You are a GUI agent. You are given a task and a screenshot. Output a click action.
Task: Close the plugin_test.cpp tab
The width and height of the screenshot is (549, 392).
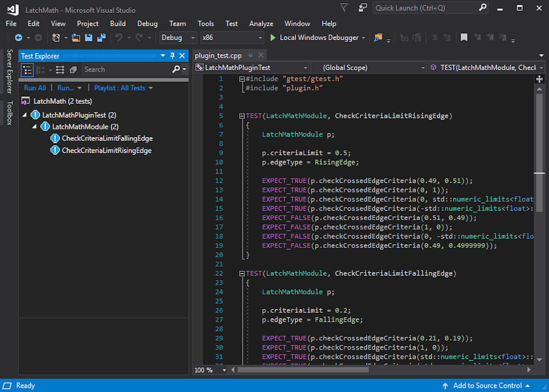tap(261, 55)
